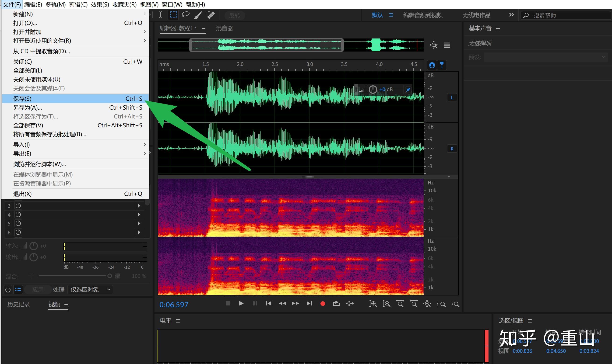Viewport: 612px width, 364px height.
Task: Toggle power for effects rack slot 4
Action: click(x=18, y=214)
